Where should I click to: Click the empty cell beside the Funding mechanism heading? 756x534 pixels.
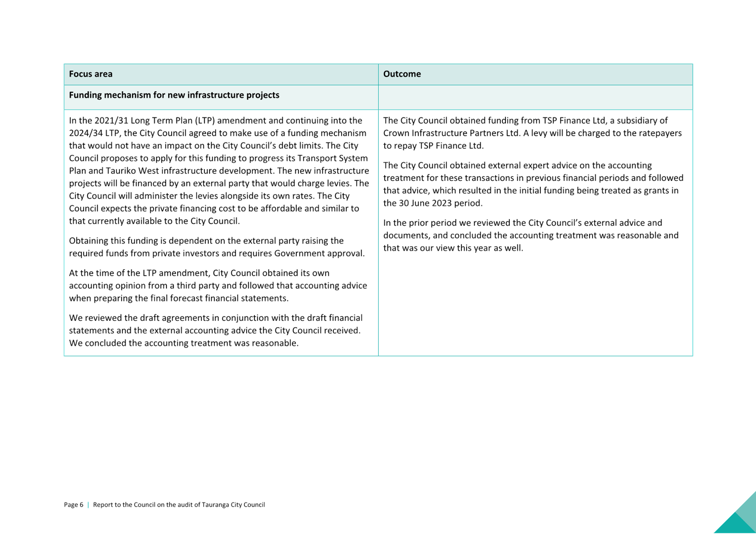coord(535,97)
